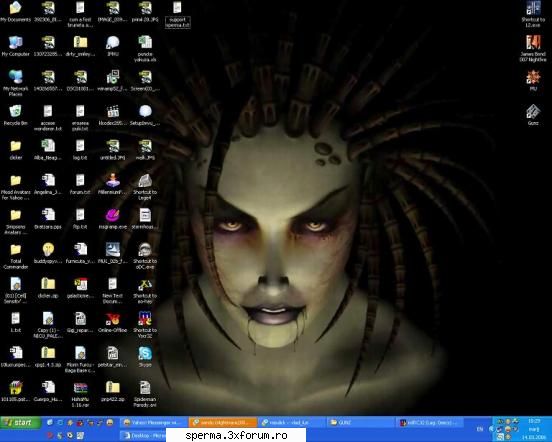Open My Computer on the desktop
This screenshot has height=442, width=552.
15,46
